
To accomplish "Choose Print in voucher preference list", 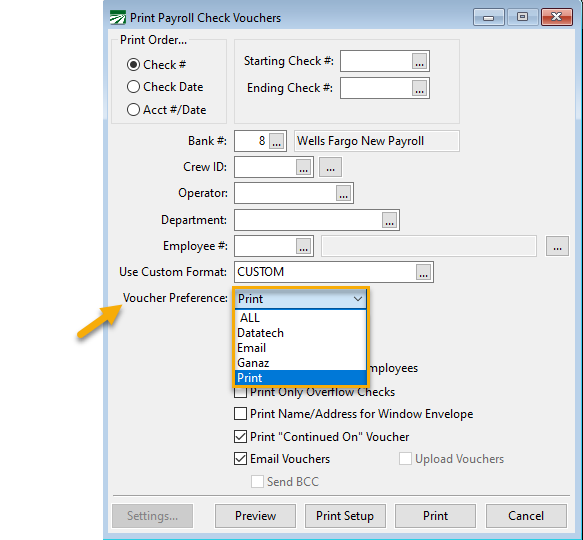I will [x=301, y=378].
